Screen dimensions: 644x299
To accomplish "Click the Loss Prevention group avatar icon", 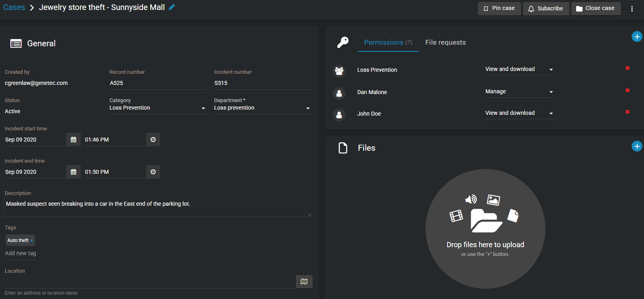I will click(x=339, y=71).
